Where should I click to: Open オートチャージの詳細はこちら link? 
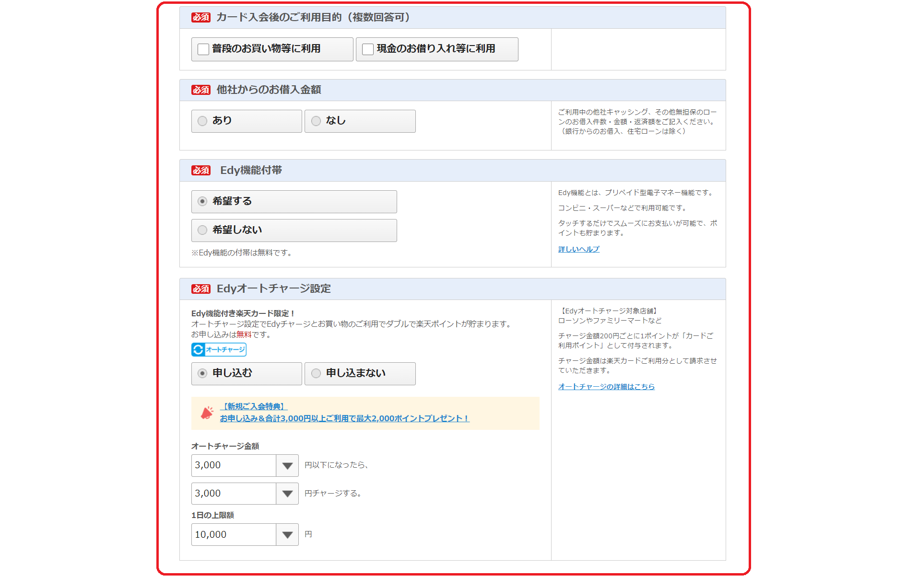pyautogui.click(x=606, y=387)
